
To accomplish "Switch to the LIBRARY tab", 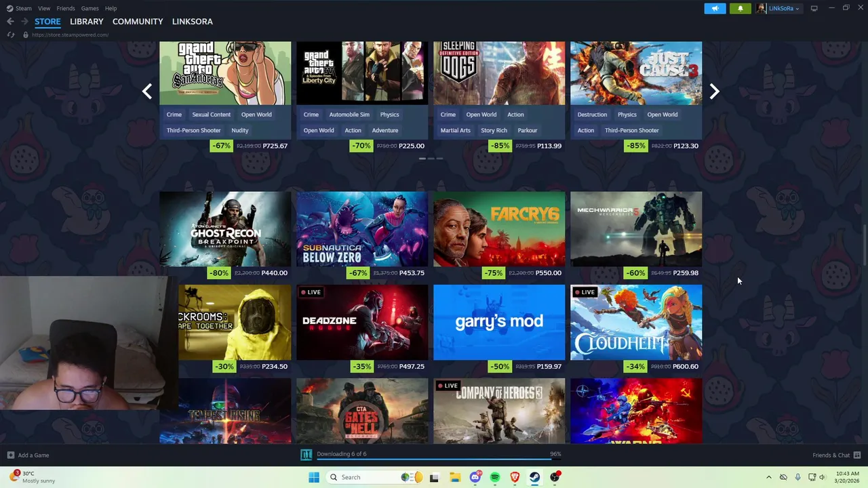I will [87, 22].
